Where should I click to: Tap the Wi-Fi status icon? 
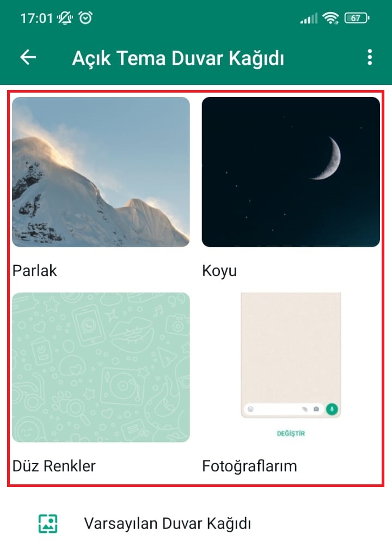tap(330, 18)
